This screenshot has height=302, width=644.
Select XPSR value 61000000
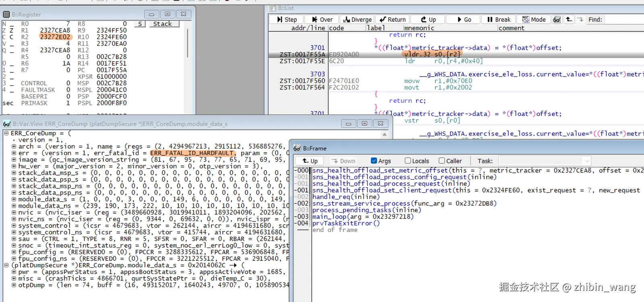pyautogui.click(x=111, y=77)
